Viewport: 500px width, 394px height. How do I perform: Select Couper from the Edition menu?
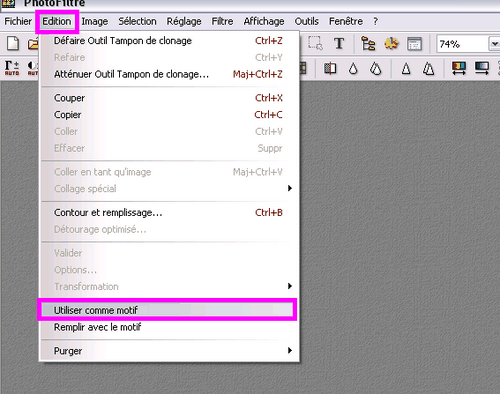click(x=168, y=98)
